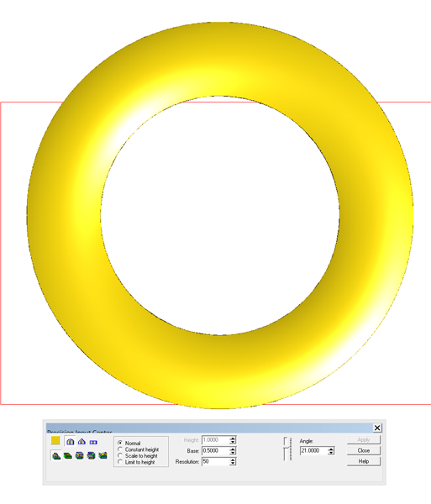The width and height of the screenshot is (431, 504).
Task: Click the Resolution value field
Action: coord(216,461)
